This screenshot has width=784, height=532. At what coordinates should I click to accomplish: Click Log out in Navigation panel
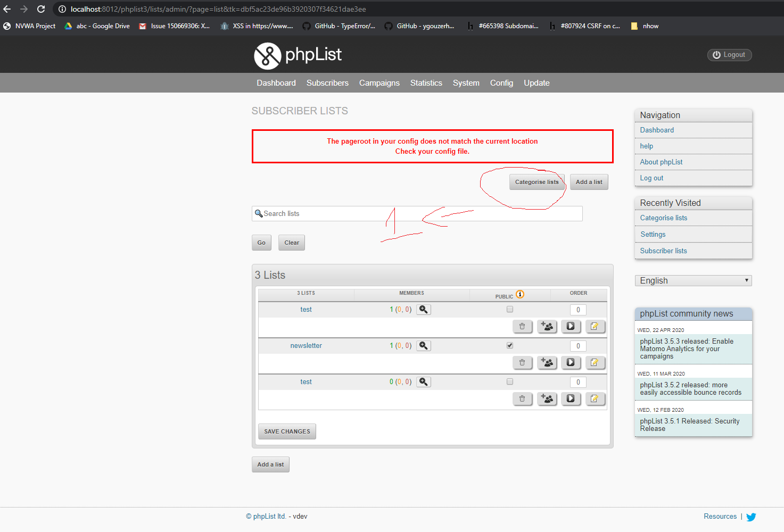[651, 178]
